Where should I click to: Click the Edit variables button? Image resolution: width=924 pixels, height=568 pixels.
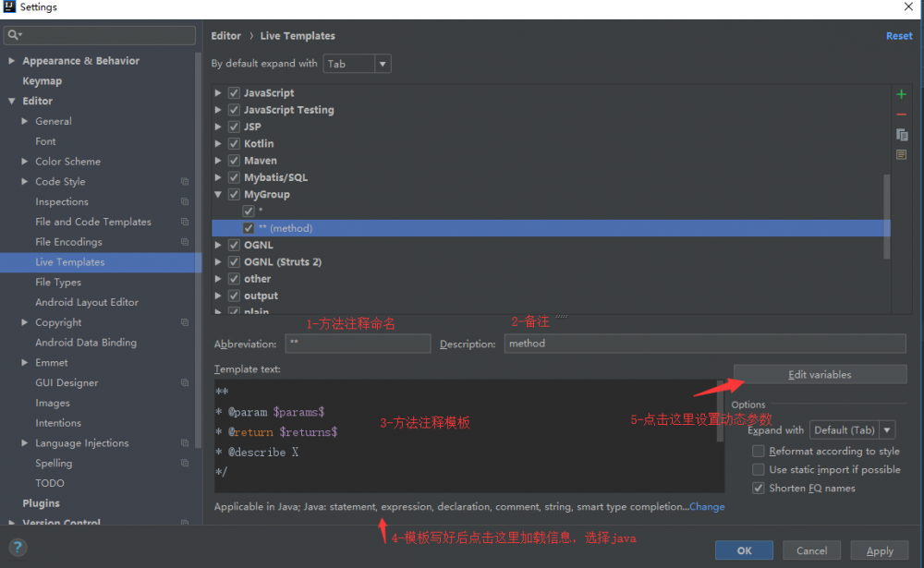click(819, 373)
